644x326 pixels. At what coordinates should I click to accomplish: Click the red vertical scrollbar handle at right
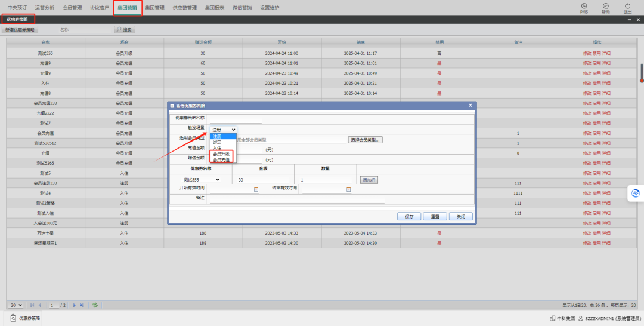pyautogui.click(x=642, y=73)
